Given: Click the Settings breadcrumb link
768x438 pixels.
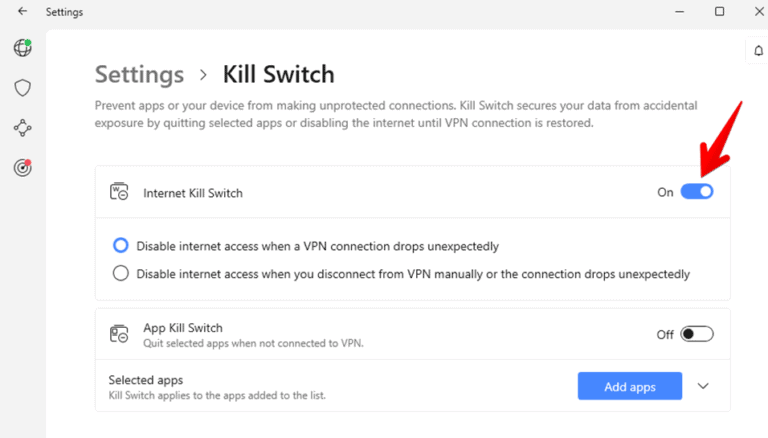Looking at the screenshot, I should [x=139, y=74].
